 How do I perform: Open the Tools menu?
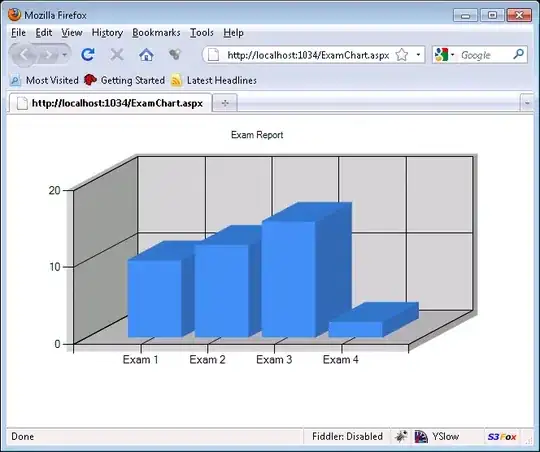click(202, 33)
